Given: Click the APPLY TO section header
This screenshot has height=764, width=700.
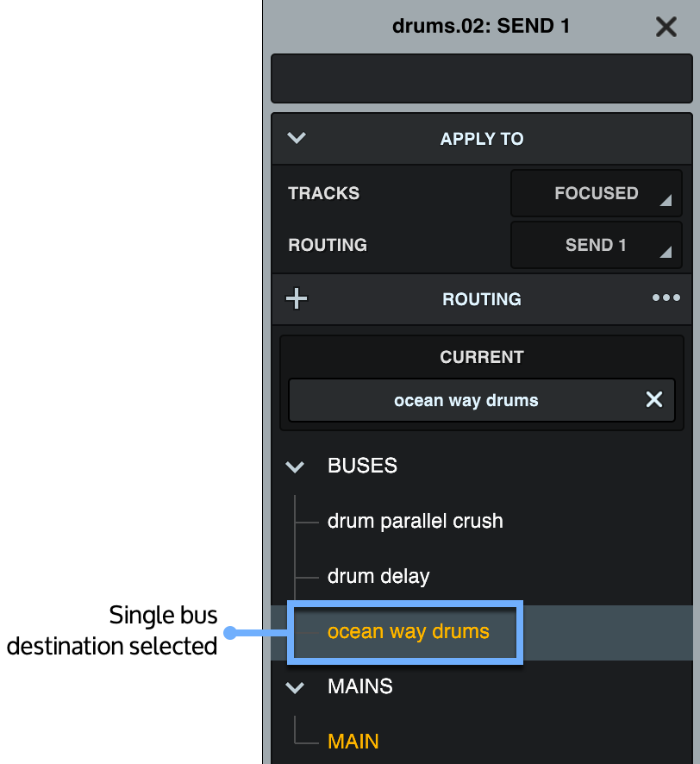Looking at the screenshot, I should pyautogui.click(x=482, y=139).
